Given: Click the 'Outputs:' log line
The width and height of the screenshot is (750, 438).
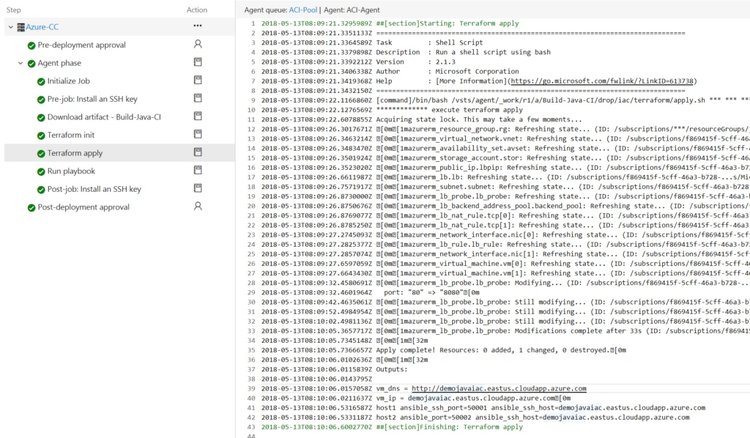Looking at the screenshot, I should [334, 369].
